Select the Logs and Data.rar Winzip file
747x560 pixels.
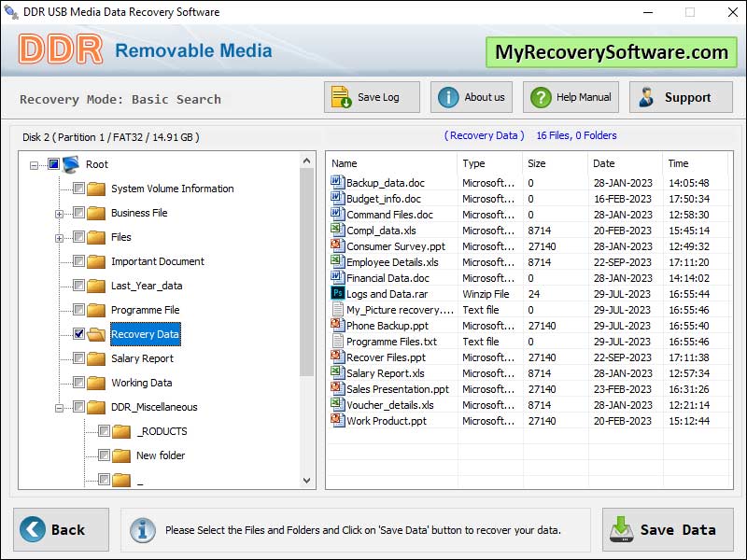(389, 294)
